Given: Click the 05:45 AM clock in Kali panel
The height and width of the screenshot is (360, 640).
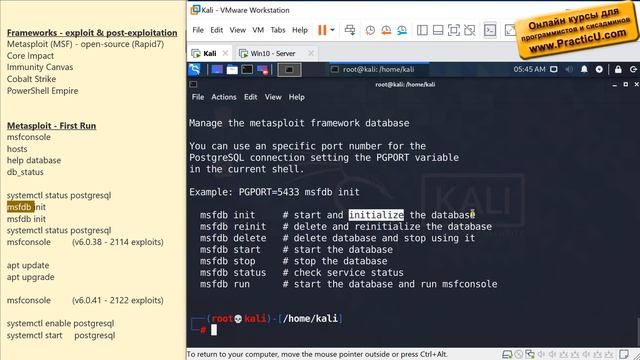Looking at the screenshot, I should click(x=529, y=69).
